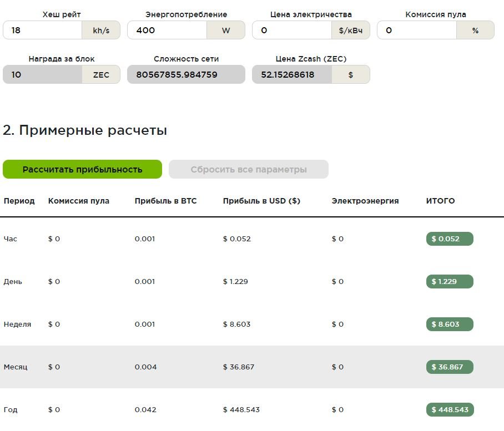Click the 0.004 BTC value in Месяц row
Screen dimensions: 504x431
145,367
